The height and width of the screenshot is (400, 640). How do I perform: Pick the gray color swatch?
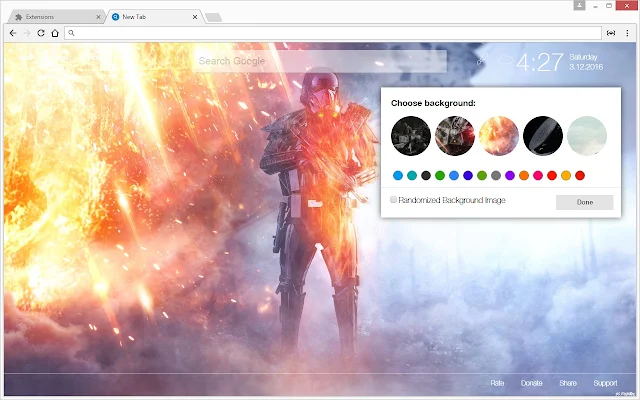point(496,176)
